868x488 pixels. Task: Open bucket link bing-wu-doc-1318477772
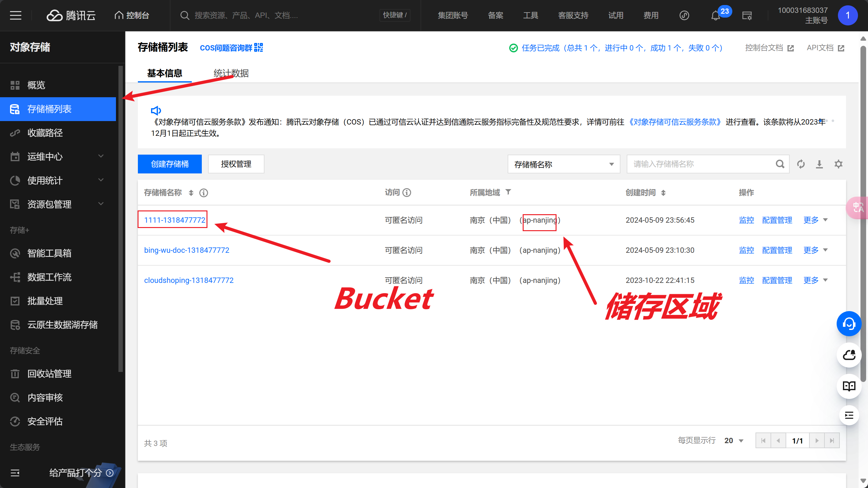coord(186,250)
